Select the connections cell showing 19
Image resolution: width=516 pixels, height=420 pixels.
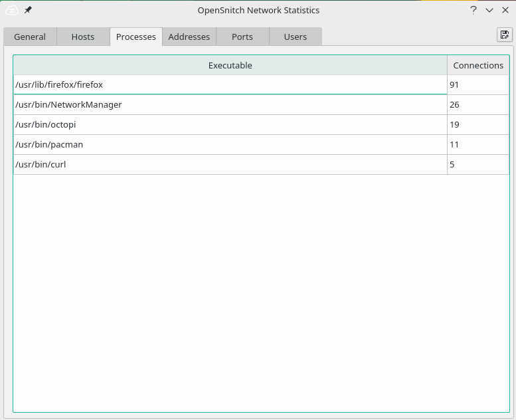pyautogui.click(x=478, y=124)
